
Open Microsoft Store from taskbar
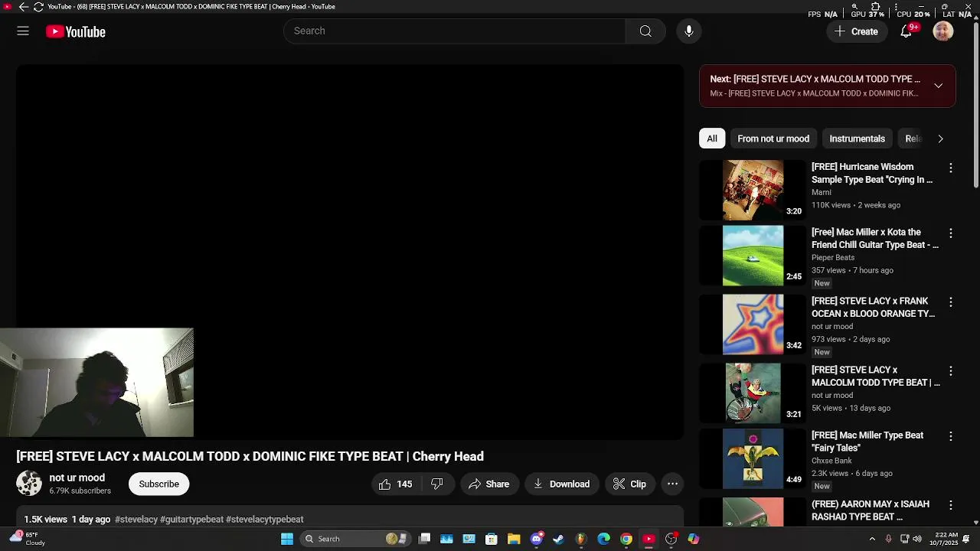[x=492, y=539]
